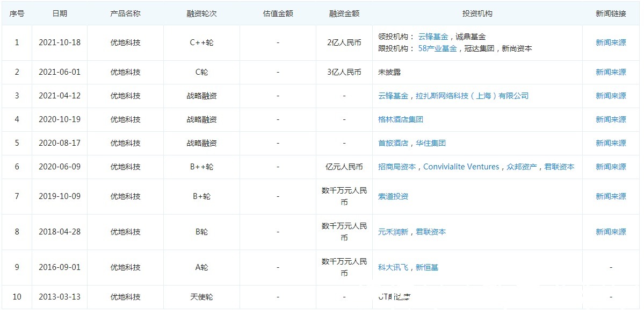The image size is (644, 313).
Task: Click the C轮 funding round cell
Action: click(x=201, y=72)
